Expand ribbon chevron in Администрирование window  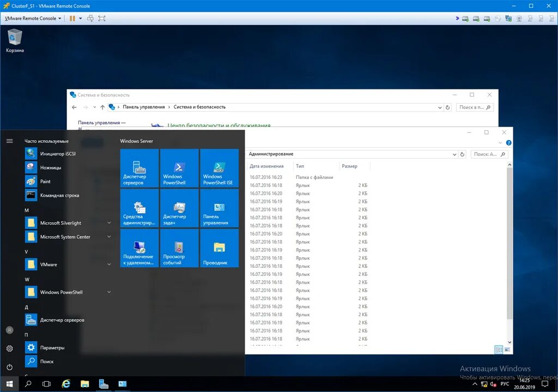pos(500,143)
